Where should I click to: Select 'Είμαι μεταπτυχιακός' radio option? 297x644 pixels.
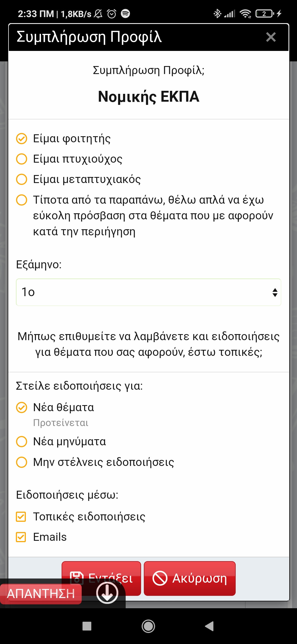coord(22,179)
